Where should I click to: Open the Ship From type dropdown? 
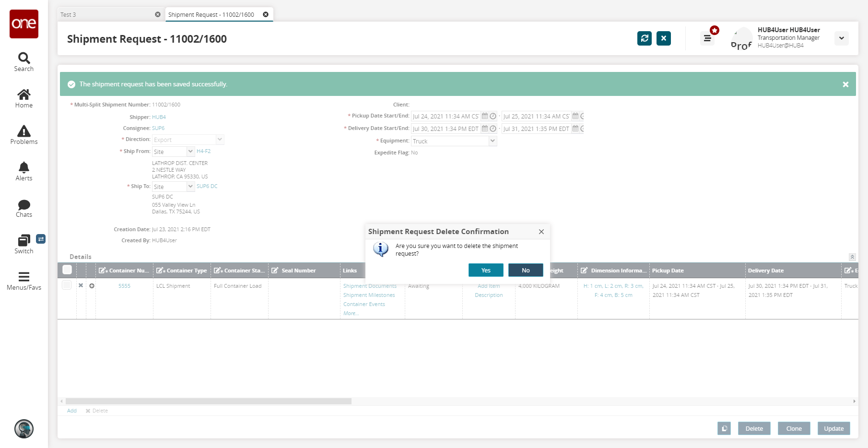190,152
